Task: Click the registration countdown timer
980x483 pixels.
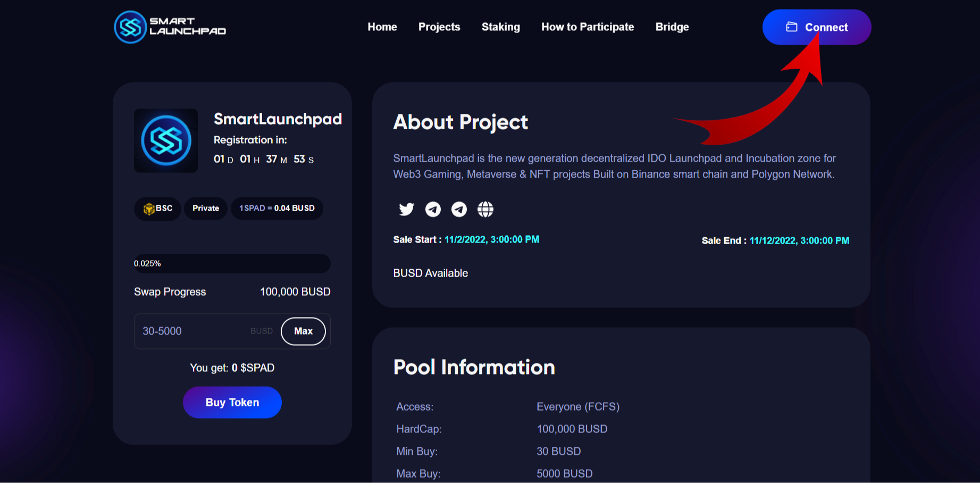Action: (264, 159)
